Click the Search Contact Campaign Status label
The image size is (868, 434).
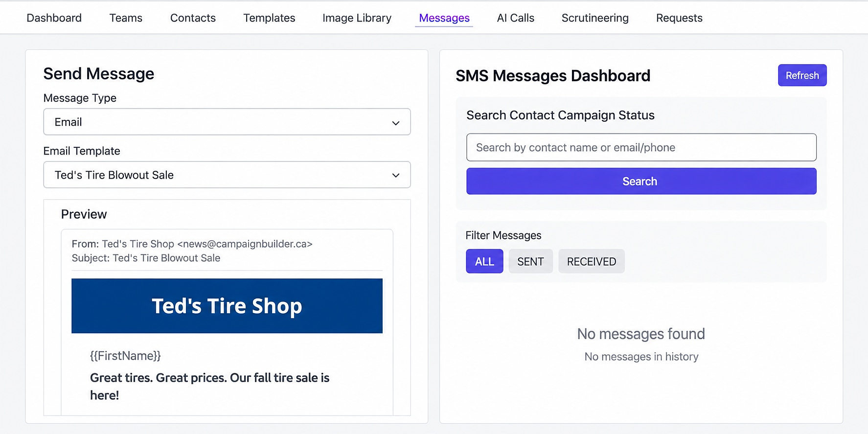click(560, 115)
